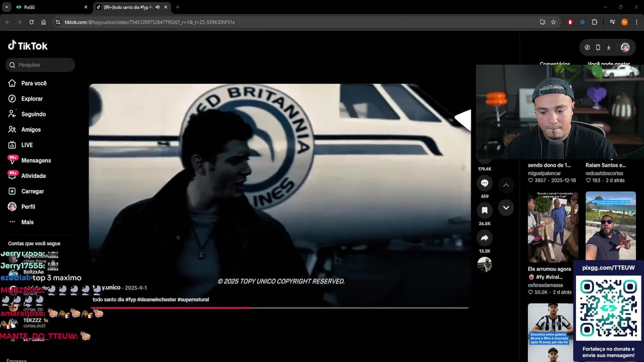The width and height of the screenshot is (644, 362).
Task: Open miguelpalencar's profile link
Action: point(544,173)
